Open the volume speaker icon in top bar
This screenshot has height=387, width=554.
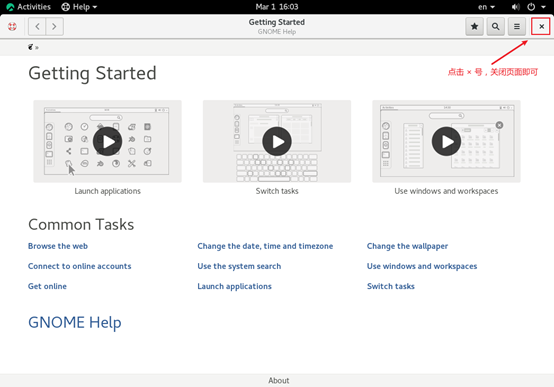tap(515, 7)
